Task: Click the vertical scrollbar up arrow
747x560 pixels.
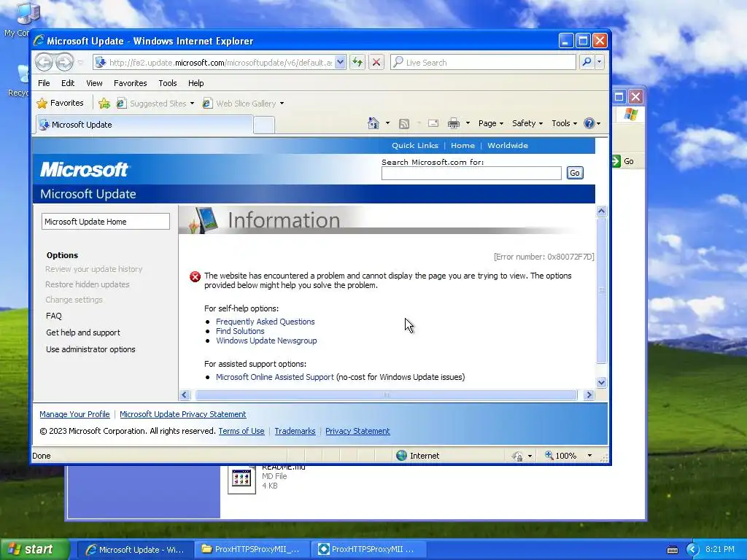Action: click(601, 211)
